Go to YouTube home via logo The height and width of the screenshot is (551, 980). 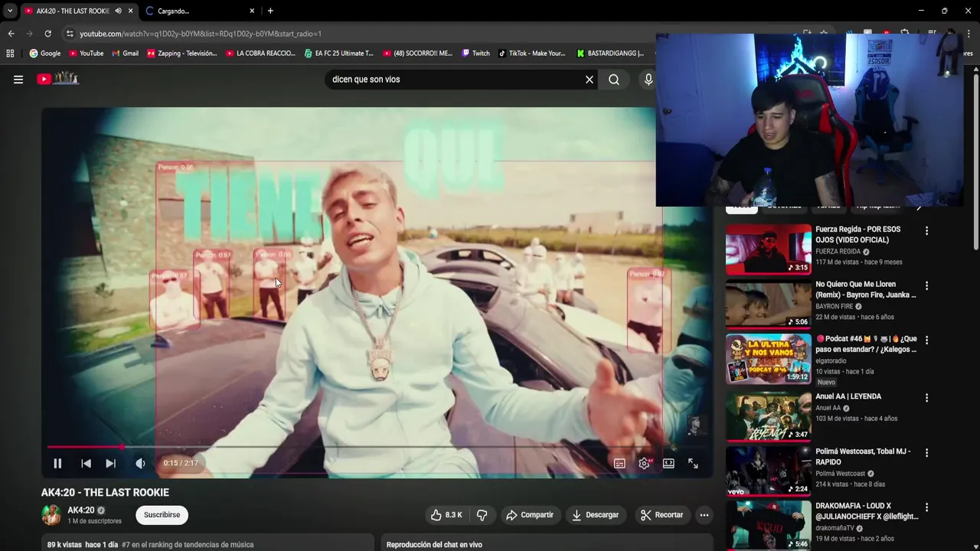click(x=57, y=78)
